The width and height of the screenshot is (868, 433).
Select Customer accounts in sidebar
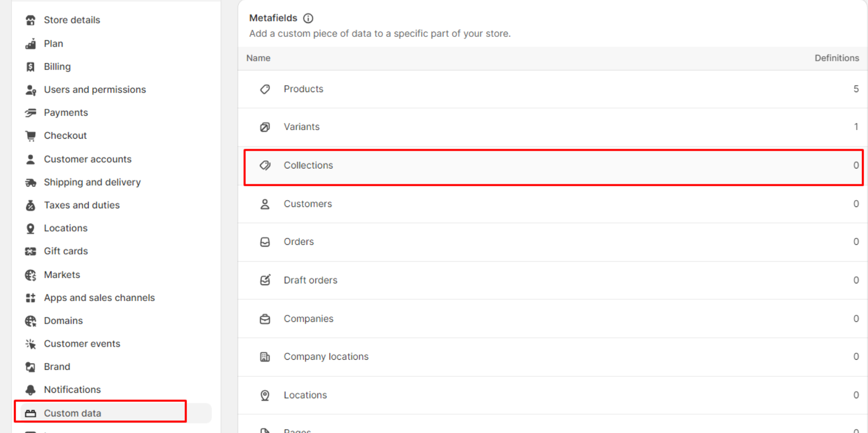(88, 159)
